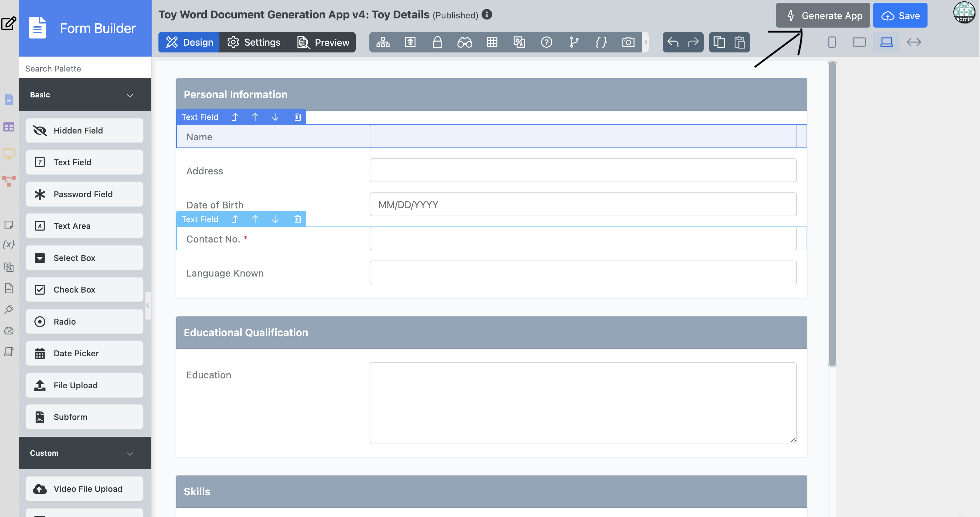Select desktop laptop view mode
The height and width of the screenshot is (517, 980).
point(886,42)
